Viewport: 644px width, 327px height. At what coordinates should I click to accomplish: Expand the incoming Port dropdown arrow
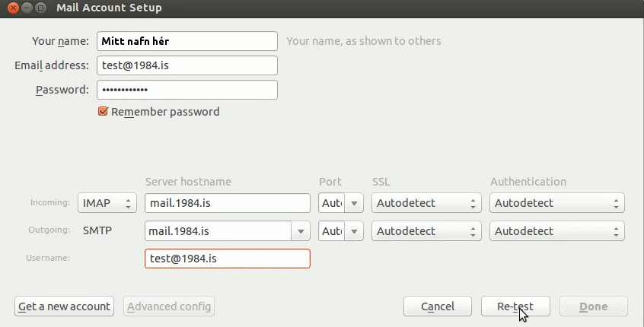[354, 203]
